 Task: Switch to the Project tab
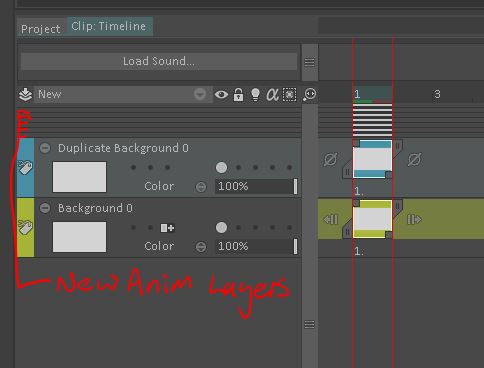[41, 29]
